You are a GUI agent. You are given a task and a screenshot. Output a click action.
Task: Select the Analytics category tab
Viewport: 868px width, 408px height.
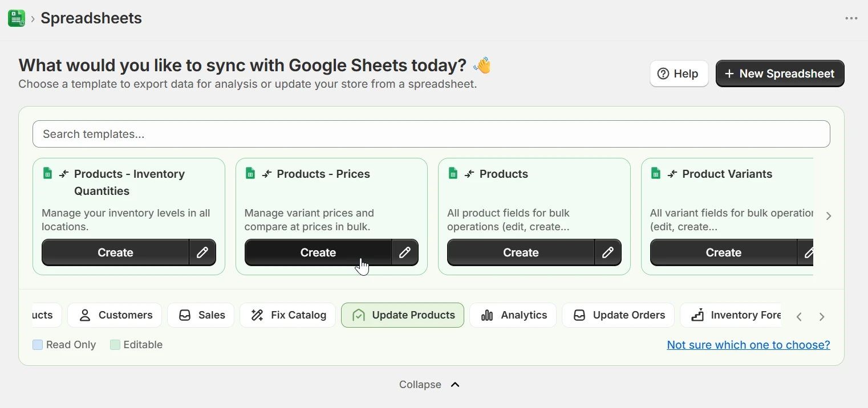[x=513, y=315]
